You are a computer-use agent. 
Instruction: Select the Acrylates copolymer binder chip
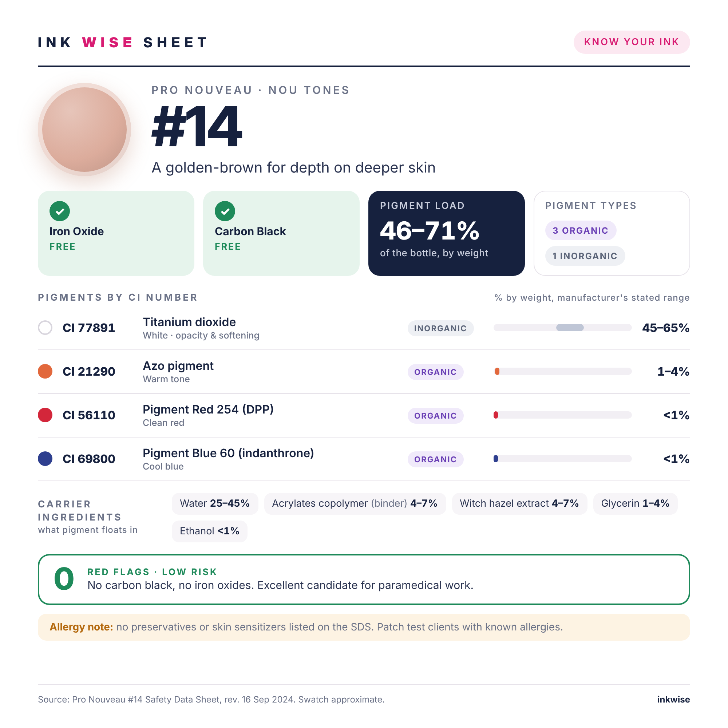tap(355, 503)
